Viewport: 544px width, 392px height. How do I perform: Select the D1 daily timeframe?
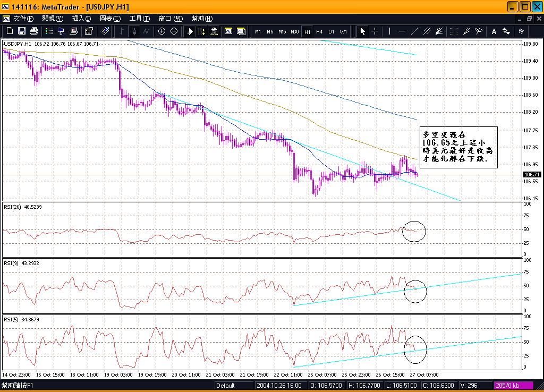click(x=331, y=31)
